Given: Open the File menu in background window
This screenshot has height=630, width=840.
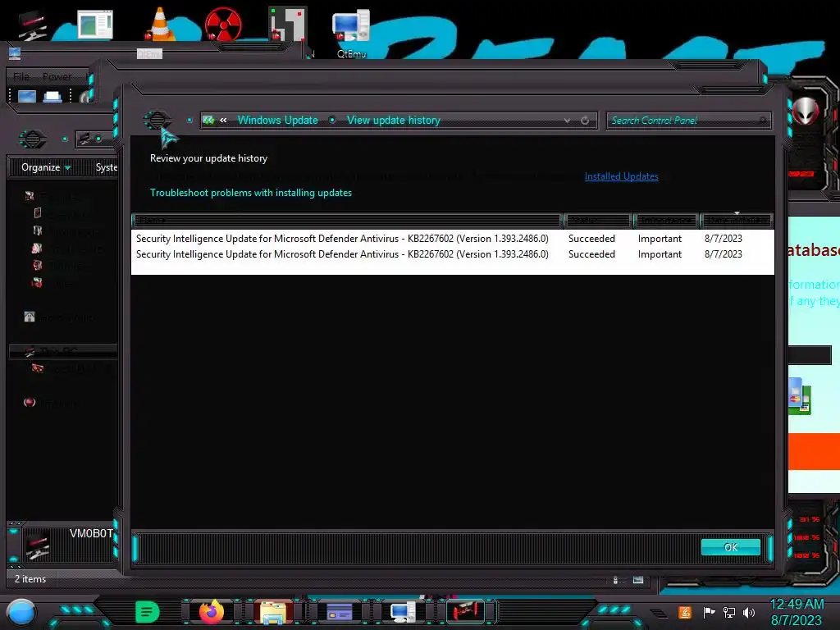Looking at the screenshot, I should coord(21,76).
